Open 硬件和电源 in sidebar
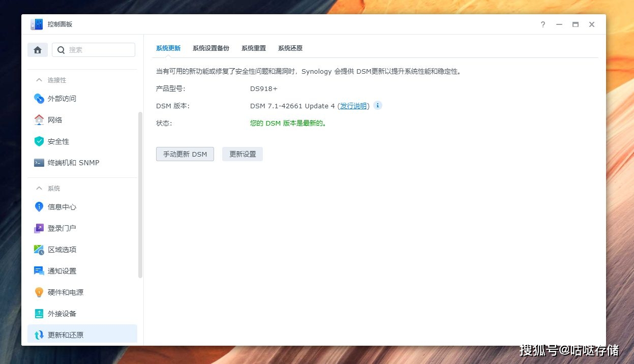Viewport: 634px width, 364px height. (82, 292)
